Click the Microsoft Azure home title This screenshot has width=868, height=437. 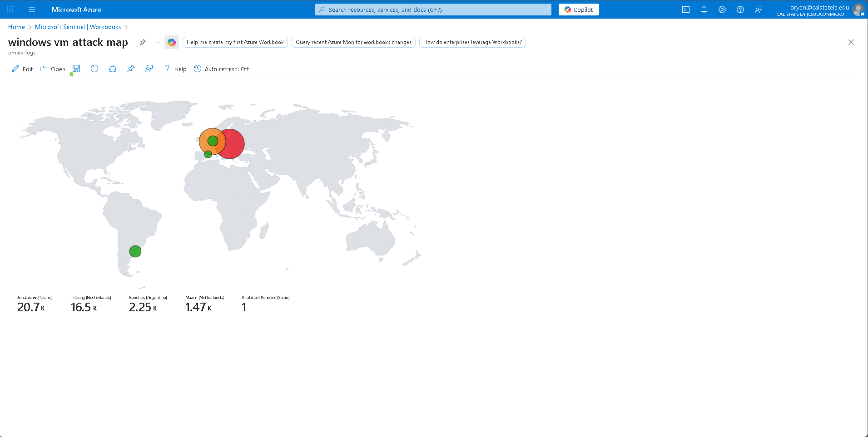click(x=76, y=10)
